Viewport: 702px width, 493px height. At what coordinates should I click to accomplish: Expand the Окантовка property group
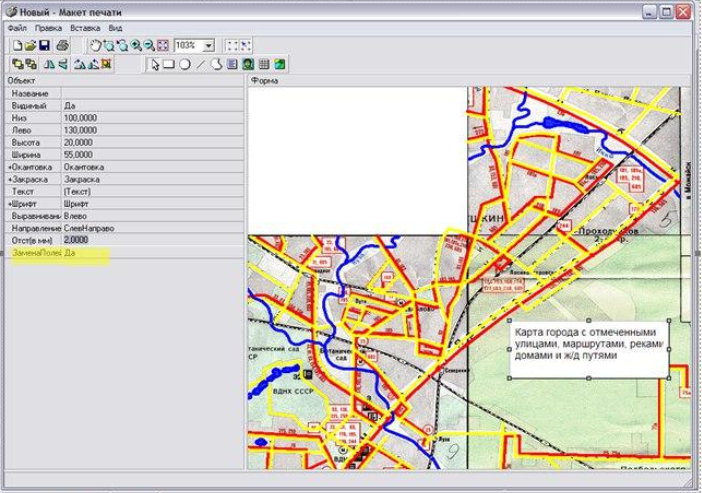coord(10,167)
